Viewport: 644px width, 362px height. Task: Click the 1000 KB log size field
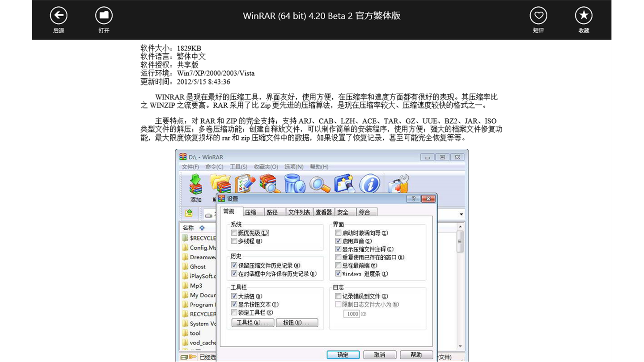[352, 314]
